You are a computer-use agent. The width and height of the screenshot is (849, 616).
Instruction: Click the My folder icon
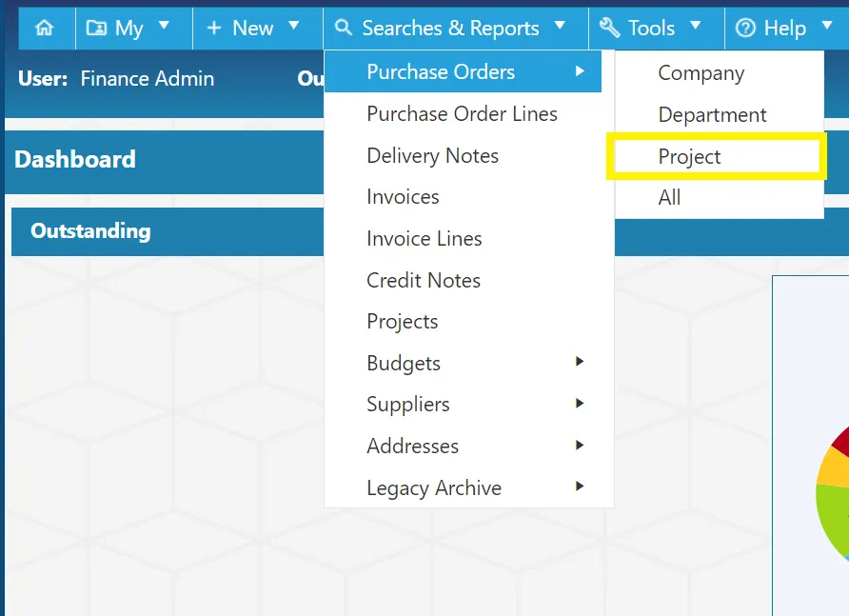[96, 27]
